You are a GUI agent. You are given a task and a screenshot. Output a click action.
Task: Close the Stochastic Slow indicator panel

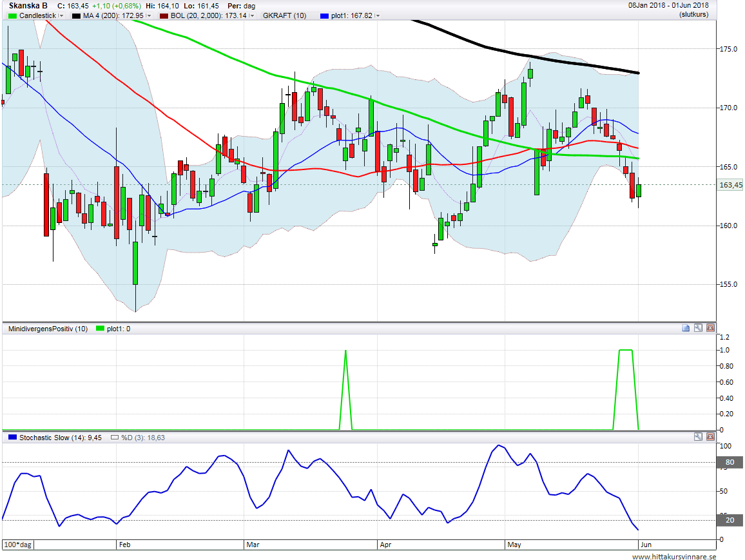tap(710, 436)
